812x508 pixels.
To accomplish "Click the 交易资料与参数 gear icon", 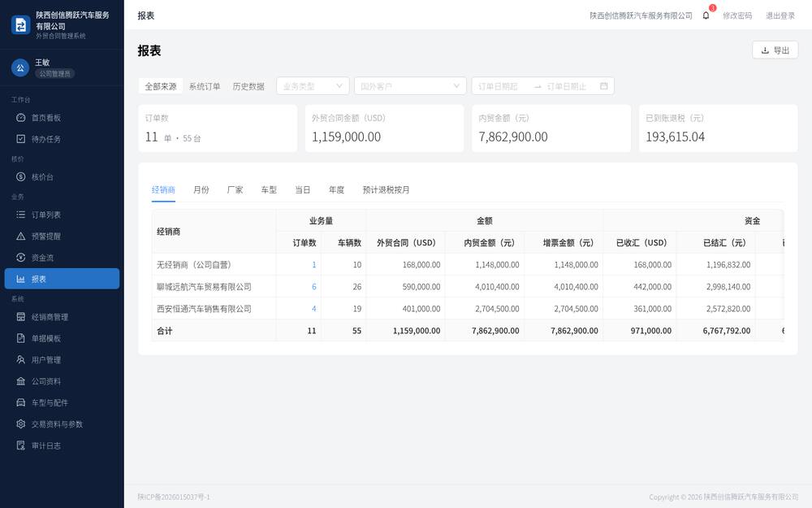I will click(21, 424).
